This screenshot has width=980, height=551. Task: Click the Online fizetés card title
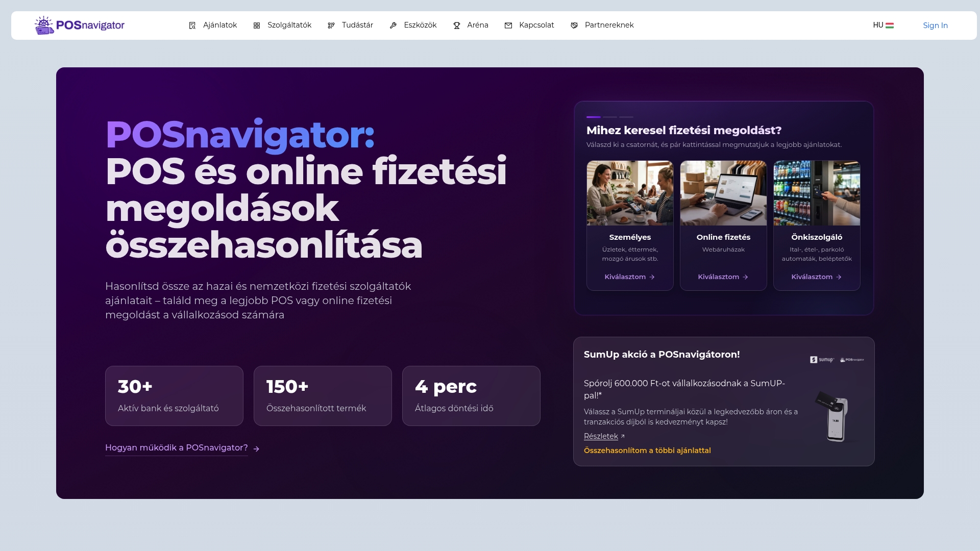click(723, 237)
